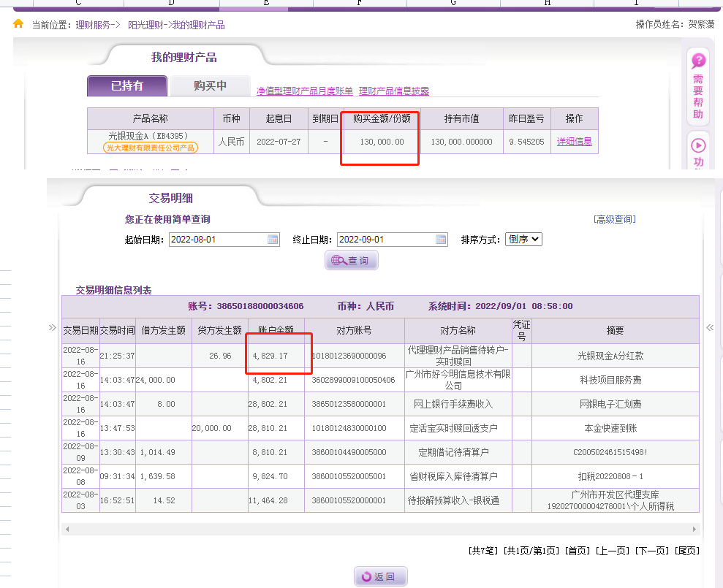Click counterparty 定活宝实时赎回透支户

point(454,428)
